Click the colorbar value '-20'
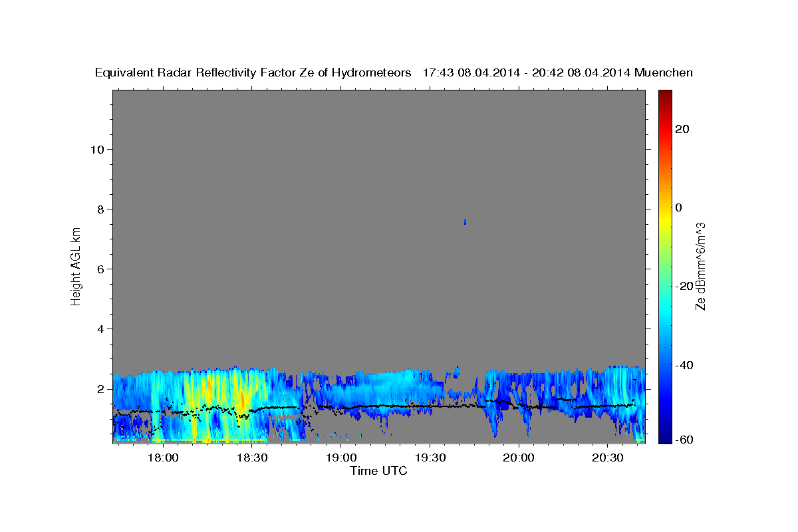The width and height of the screenshot is (798, 532). (684, 286)
